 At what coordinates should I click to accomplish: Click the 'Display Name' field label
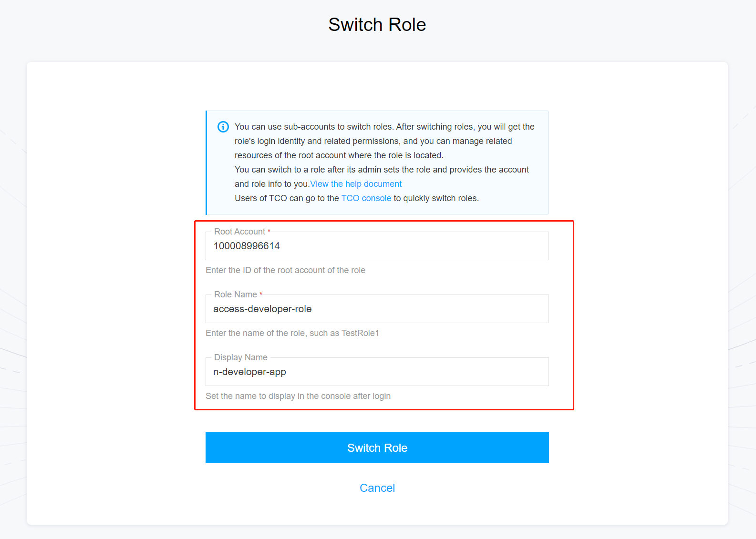240,357
